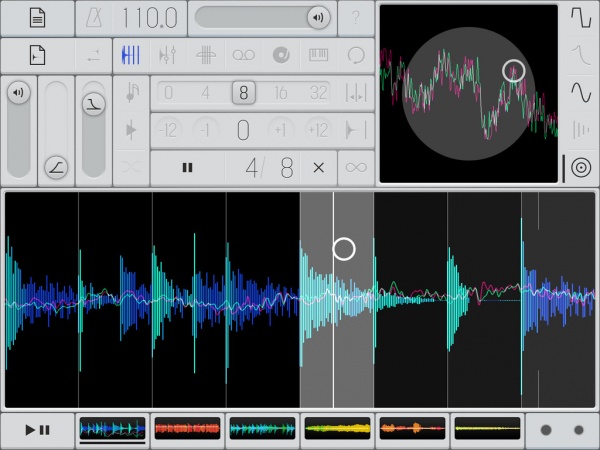Toggle the shuffle slices icon
This screenshot has width=600, height=450.
click(x=131, y=167)
